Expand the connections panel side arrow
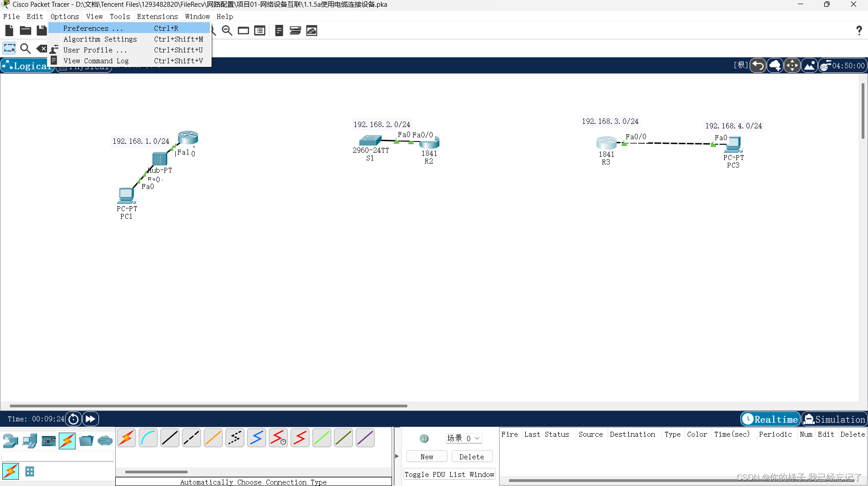The image size is (868, 486). pos(396,456)
